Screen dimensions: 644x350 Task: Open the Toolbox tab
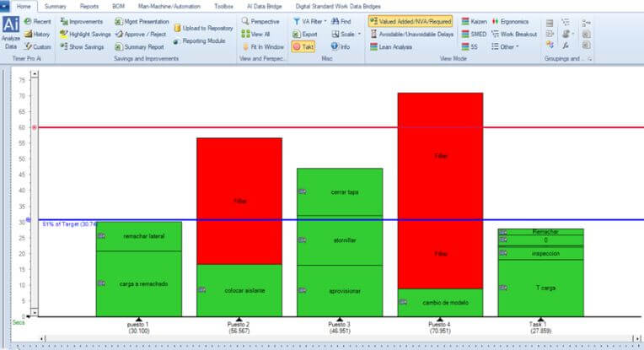tap(223, 6)
